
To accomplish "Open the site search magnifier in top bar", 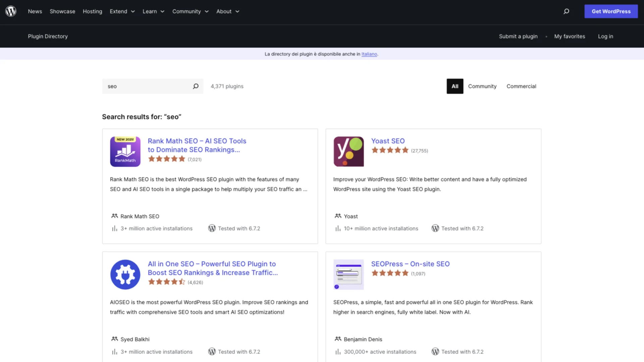I will [x=566, y=11].
